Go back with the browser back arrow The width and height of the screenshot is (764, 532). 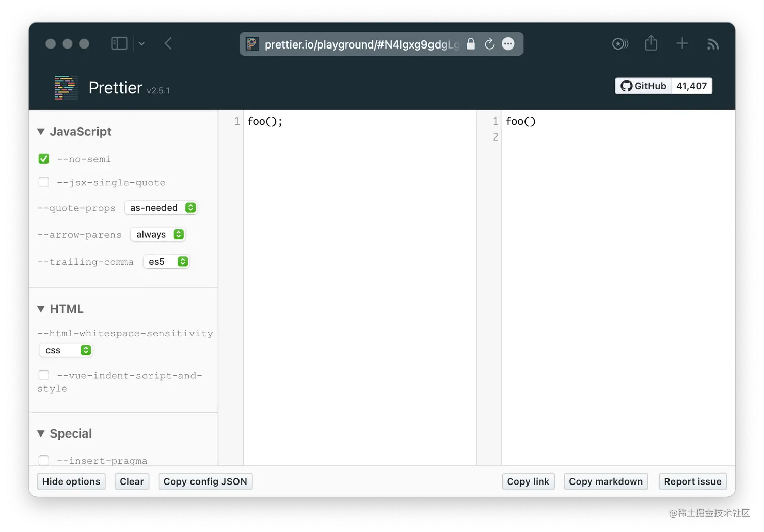coord(168,43)
